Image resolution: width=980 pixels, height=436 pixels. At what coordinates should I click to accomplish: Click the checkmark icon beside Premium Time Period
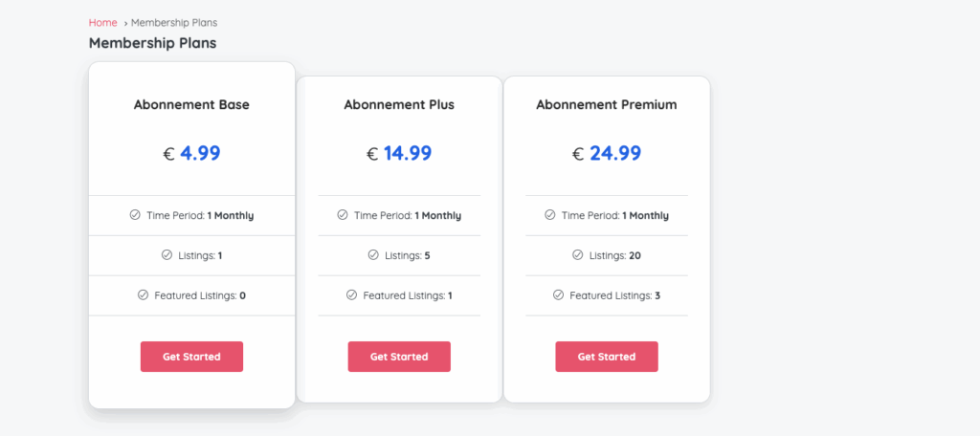tap(550, 215)
